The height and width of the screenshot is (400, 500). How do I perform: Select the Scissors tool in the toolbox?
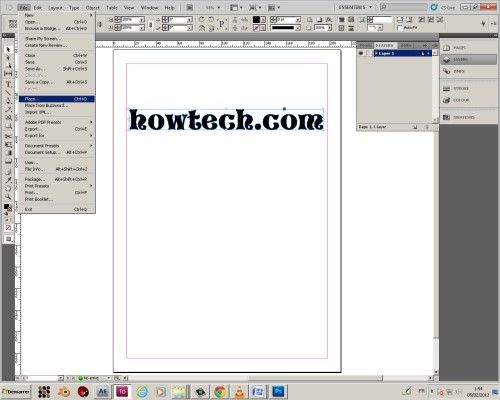pos(8,136)
